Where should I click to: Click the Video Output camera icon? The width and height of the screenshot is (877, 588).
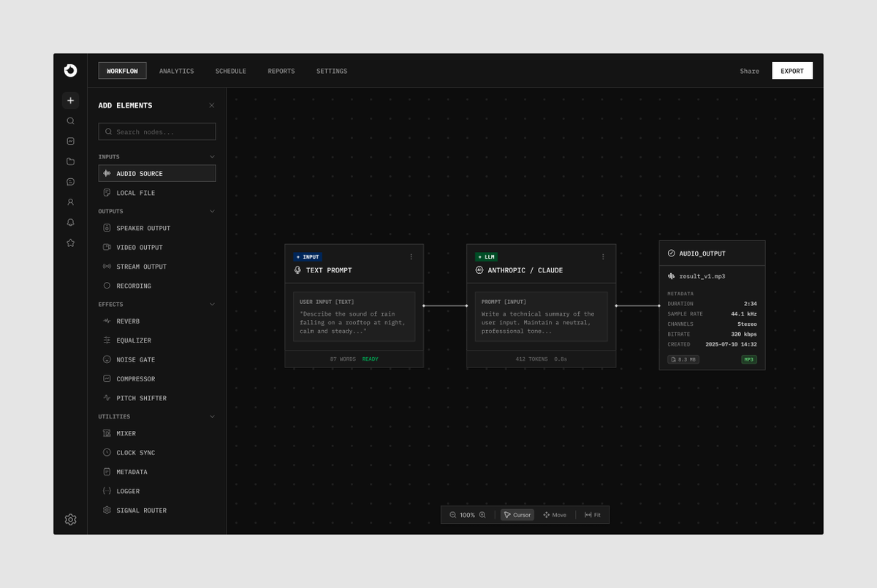[107, 248]
